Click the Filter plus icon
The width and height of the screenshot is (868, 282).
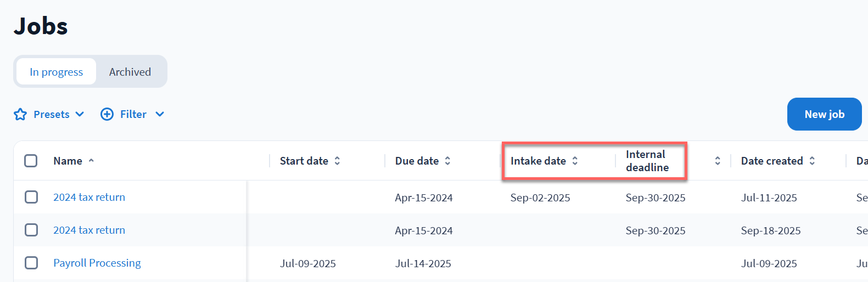coord(107,114)
